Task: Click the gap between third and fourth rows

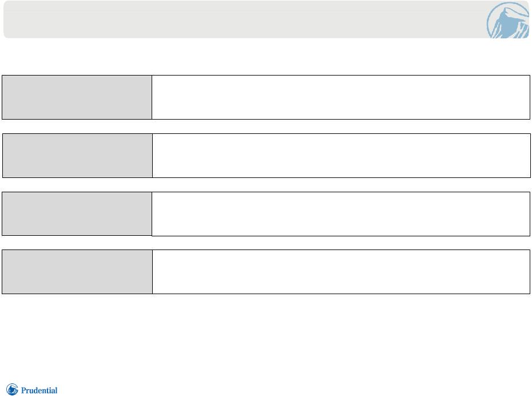Action: pyautogui.click(x=266, y=243)
